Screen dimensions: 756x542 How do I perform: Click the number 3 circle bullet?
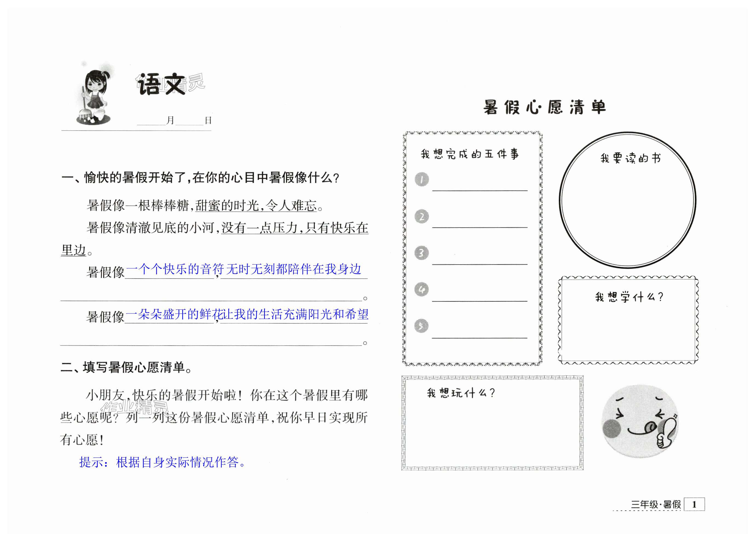422,253
